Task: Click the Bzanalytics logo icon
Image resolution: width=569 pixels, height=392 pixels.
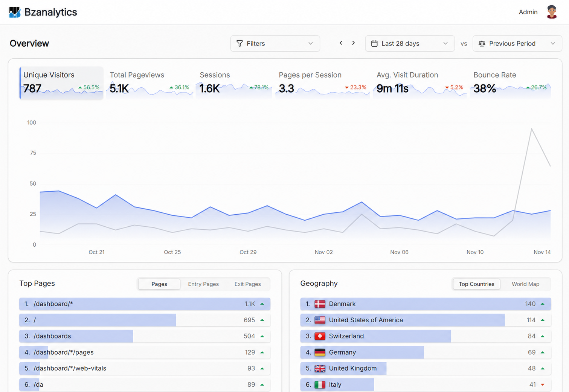Action: [x=15, y=12]
